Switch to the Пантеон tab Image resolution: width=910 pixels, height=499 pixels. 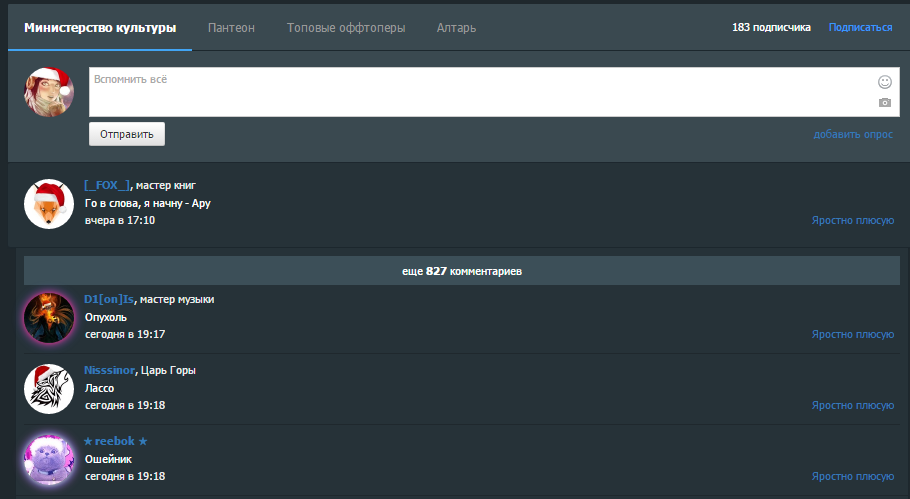click(x=231, y=28)
